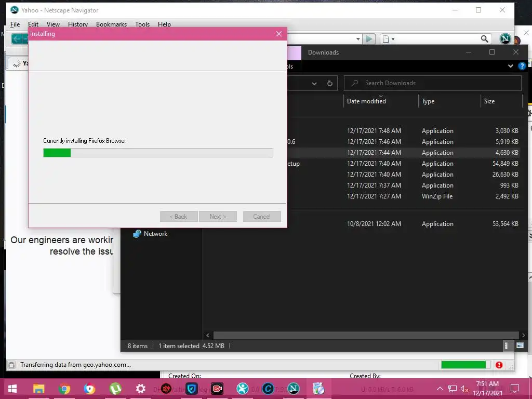Open the Help menu in Netscape

pyautogui.click(x=164, y=24)
